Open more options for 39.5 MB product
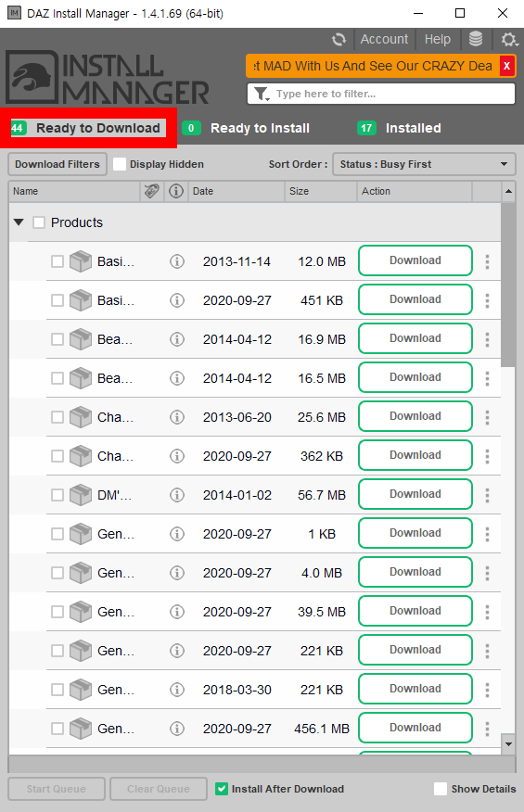 point(487,612)
